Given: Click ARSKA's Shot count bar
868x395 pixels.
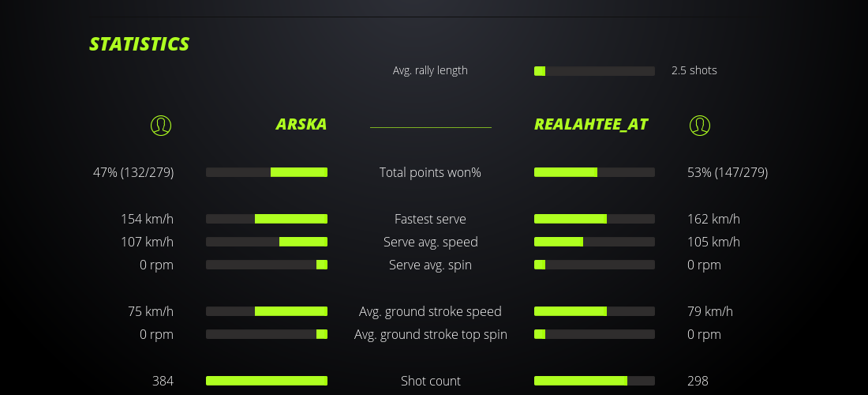Looking at the screenshot, I should (x=267, y=381).
